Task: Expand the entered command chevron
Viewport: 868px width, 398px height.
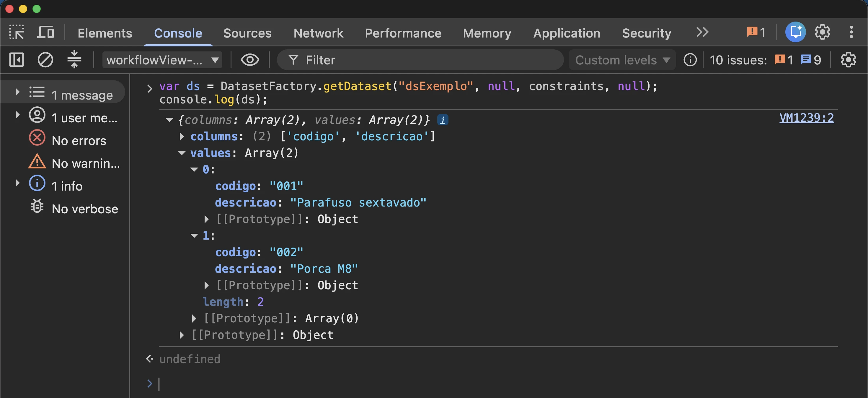Action: (x=150, y=88)
